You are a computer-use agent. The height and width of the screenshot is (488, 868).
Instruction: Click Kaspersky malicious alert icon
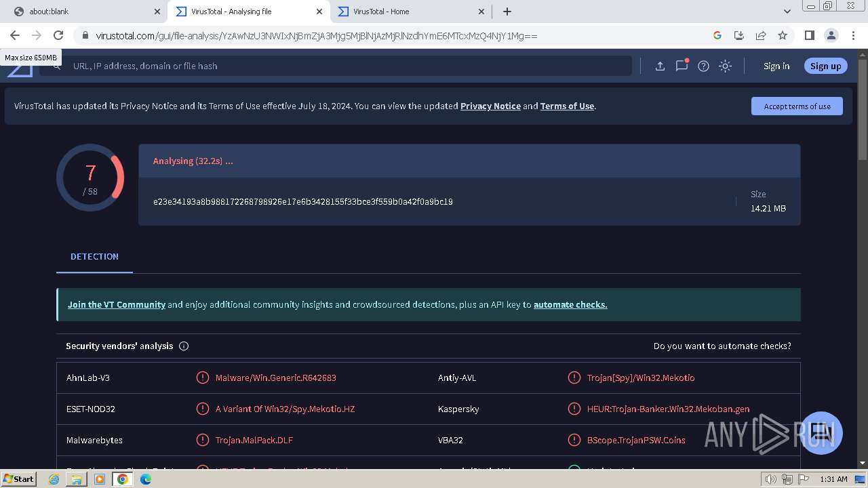point(574,409)
